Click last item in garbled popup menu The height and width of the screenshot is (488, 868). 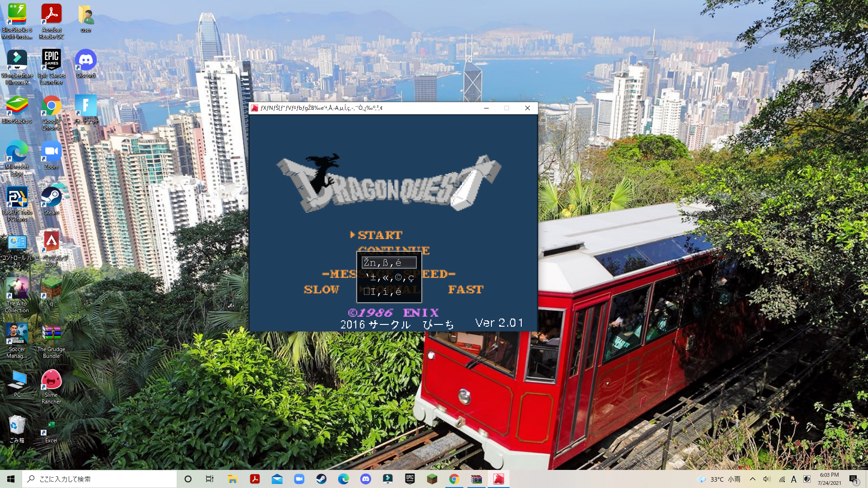pyautogui.click(x=389, y=292)
